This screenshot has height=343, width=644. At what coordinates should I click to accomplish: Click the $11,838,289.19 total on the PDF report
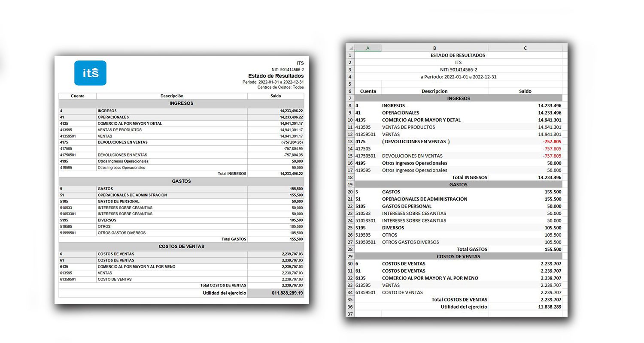pyautogui.click(x=287, y=293)
